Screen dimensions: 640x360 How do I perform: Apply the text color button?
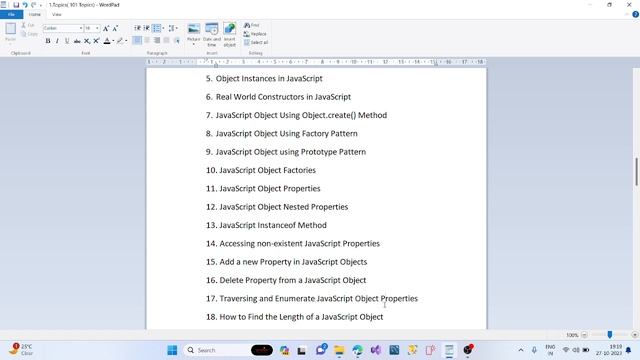[107, 41]
